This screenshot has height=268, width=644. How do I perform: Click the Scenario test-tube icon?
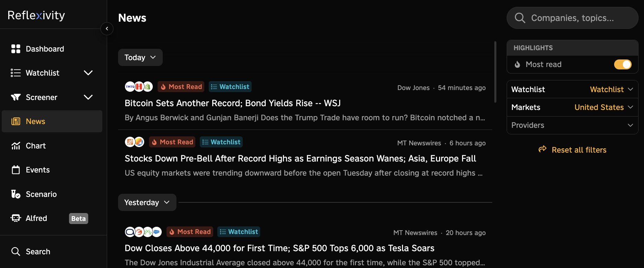click(16, 194)
